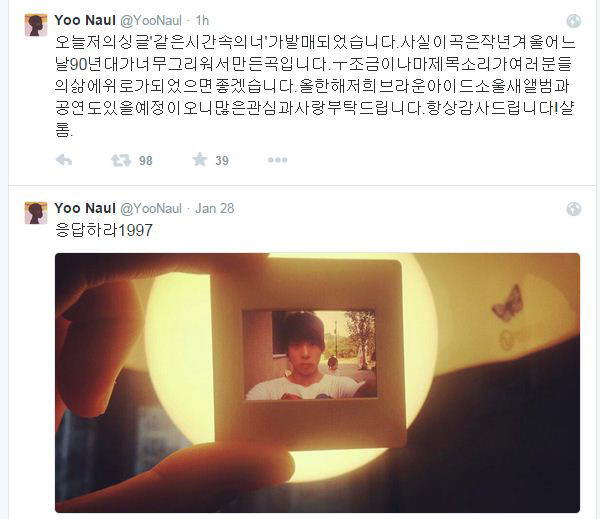This screenshot has height=519, width=600.
Task: Click the butterfly in the attached photo
Action: pos(508,302)
